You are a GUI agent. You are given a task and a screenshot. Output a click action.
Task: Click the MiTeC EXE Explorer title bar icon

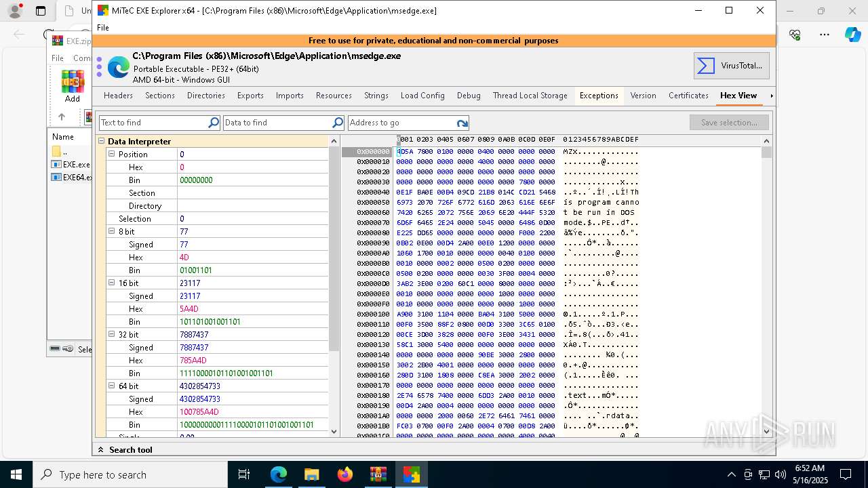pos(103,11)
